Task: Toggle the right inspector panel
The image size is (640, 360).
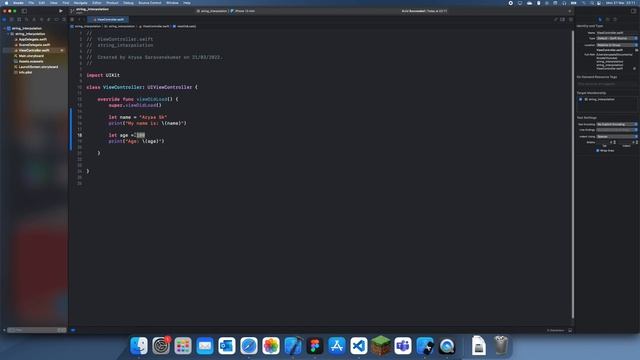Action: point(633,11)
